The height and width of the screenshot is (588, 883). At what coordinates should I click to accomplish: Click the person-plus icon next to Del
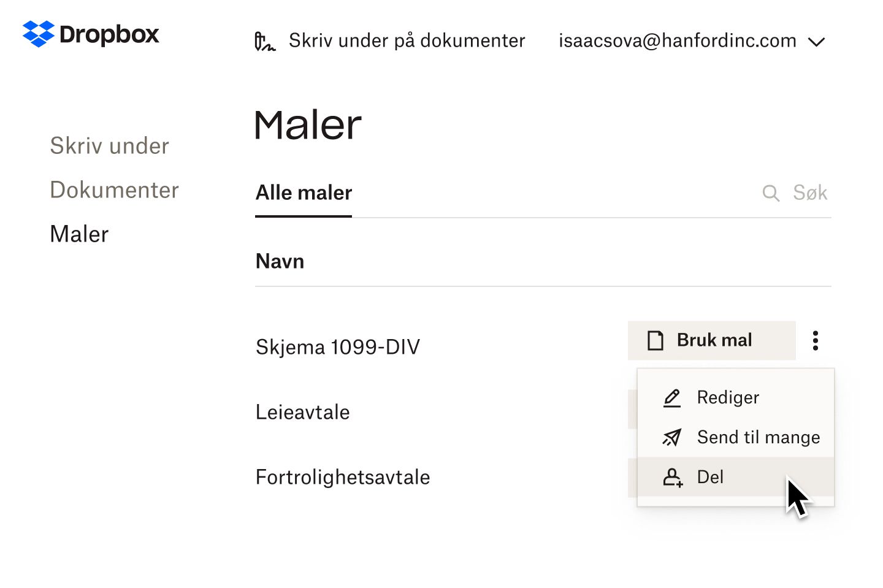tap(672, 478)
